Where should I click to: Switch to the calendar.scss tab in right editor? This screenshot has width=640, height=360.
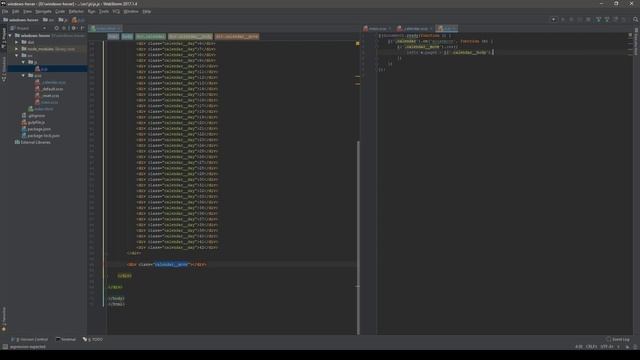pyautogui.click(x=415, y=29)
